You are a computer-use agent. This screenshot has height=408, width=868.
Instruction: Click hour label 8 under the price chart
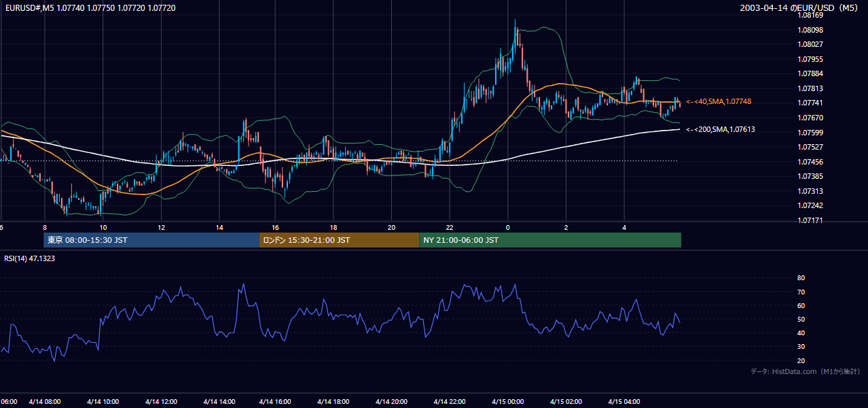pyautogui.click(x=45, y=227)
